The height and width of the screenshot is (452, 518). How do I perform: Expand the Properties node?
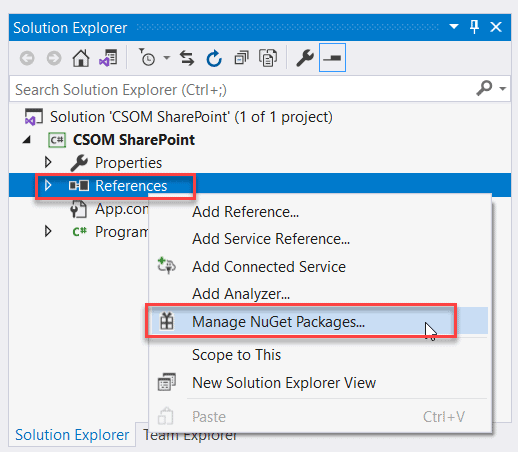coord(48,162)
